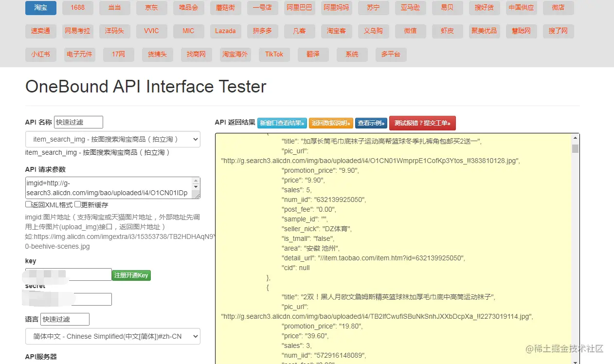Choose the 唯品会 platform tab
Viewport: 614px width, 364px height.
pos(189,8)
